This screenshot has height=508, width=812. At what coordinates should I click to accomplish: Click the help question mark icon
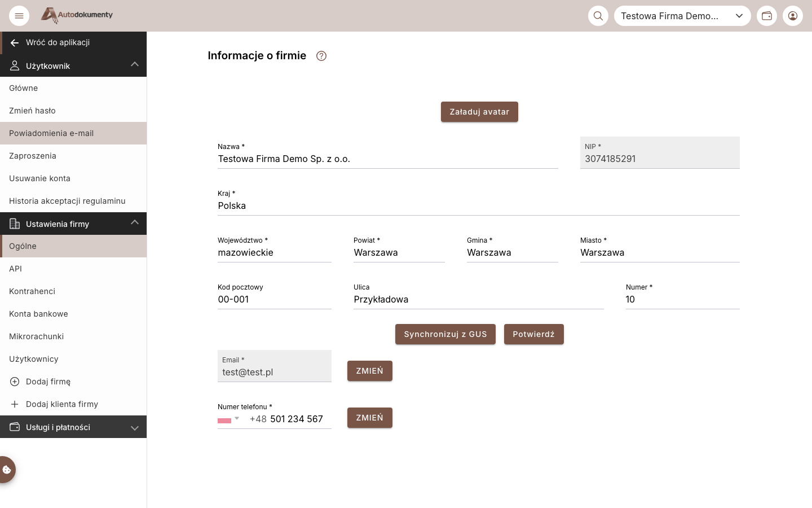pyautogui.click(x=321, y=56)
